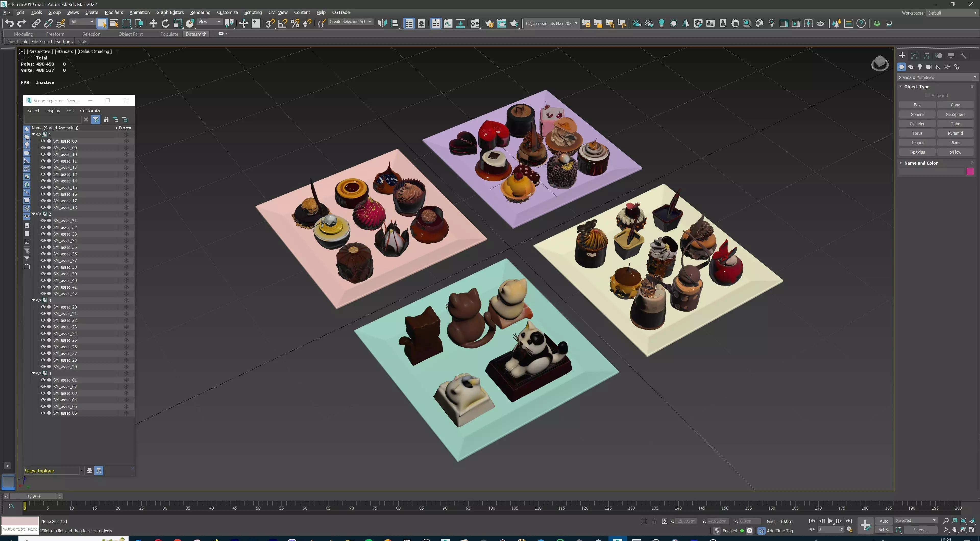The height and width of the screenshot is (541, 980).
Task: Open the selection filter All dropdown
Action: (x=82, y=22)
